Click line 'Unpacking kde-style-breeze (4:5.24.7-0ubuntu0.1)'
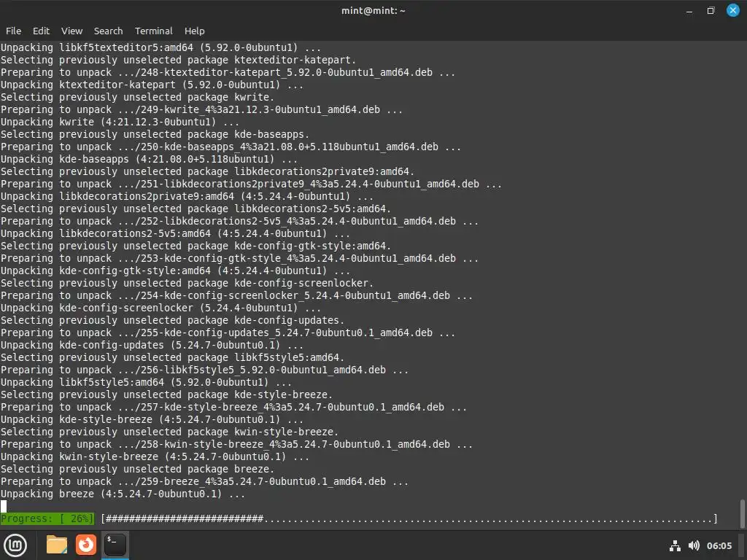The height and width of the screenshot is (560, 747). (x=152, y=419)
